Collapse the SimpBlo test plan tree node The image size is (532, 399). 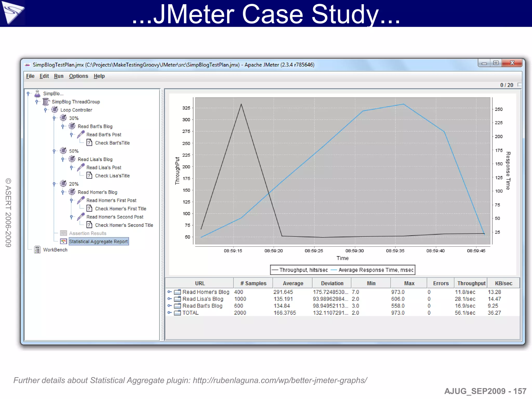(28, 94)
